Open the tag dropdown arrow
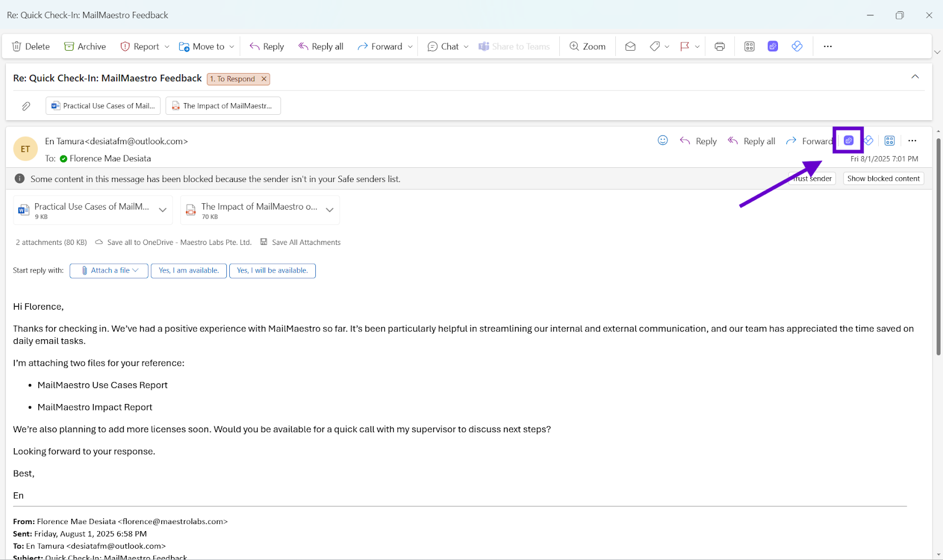 click(667, 47)
